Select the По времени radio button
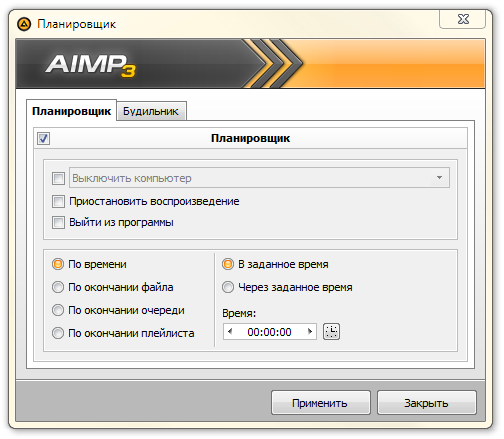 click(58, 264)
